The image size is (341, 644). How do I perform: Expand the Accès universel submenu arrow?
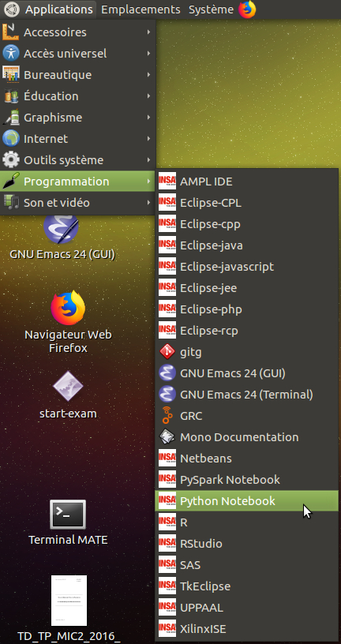coord(148,54)
